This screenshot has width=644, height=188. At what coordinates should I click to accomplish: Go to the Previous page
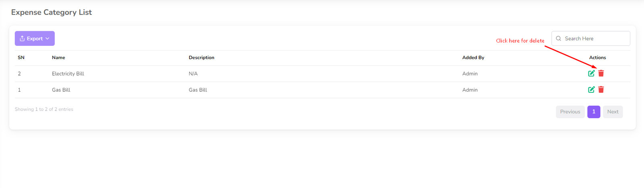coord(570,112)
